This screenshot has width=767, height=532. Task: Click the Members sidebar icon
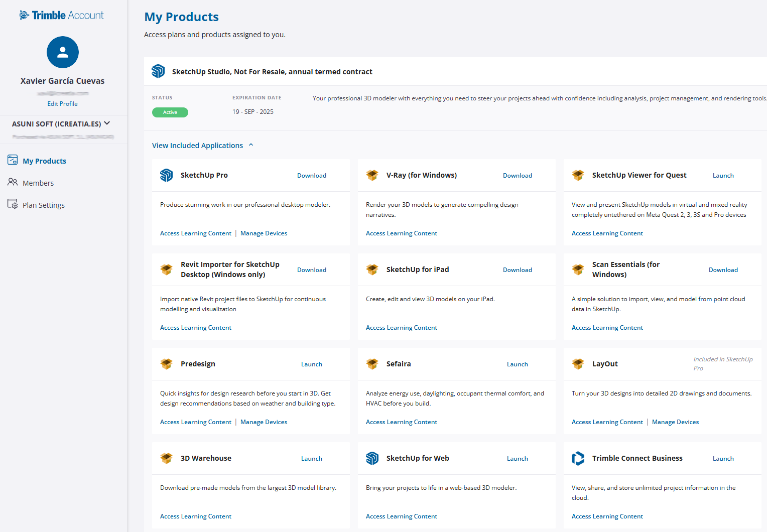[13, 182]
